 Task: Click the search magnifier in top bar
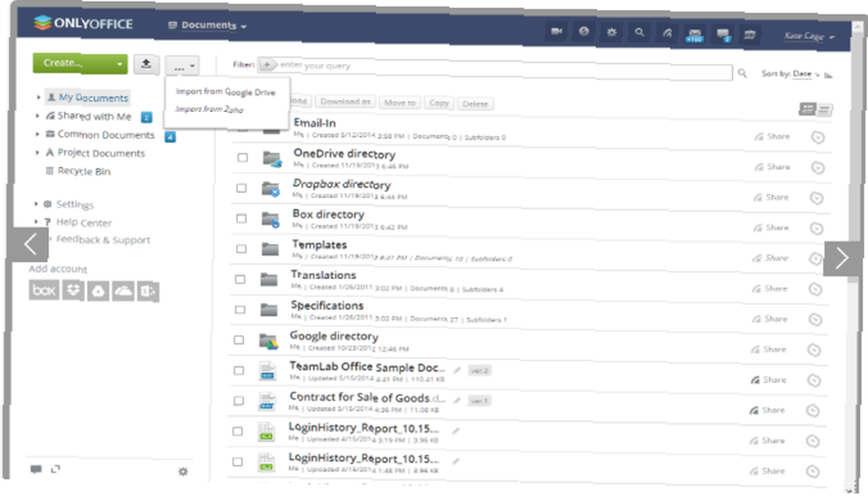pos(640,33)
